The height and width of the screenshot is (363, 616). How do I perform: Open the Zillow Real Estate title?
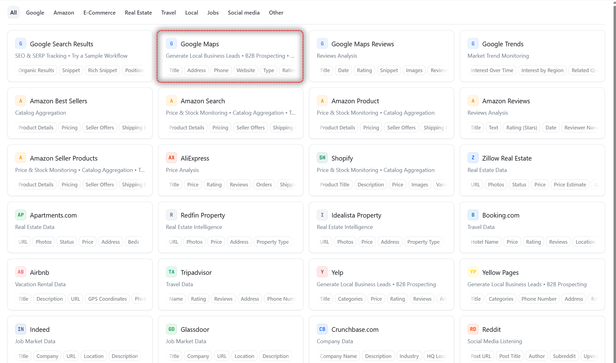tap(507, 158)
